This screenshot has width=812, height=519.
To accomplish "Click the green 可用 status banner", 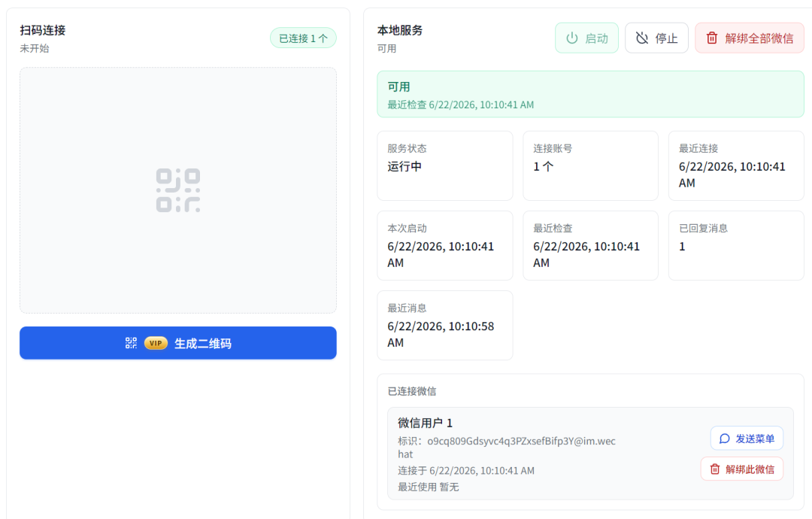I will (590, 94).
